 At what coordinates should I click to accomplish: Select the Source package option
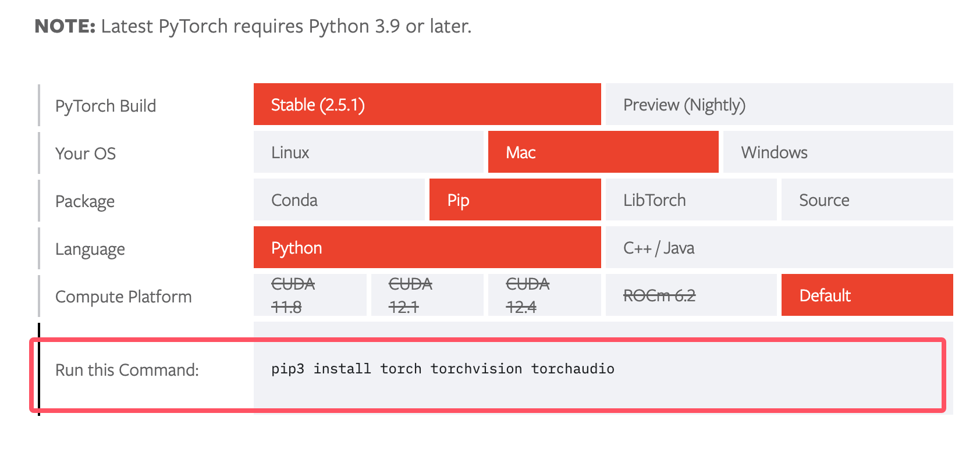coord(867,200)
